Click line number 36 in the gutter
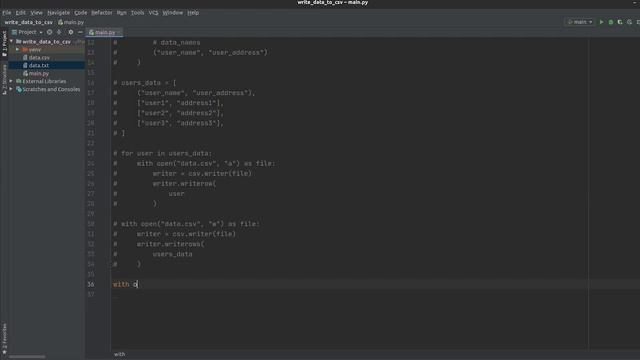 point(91,284)
